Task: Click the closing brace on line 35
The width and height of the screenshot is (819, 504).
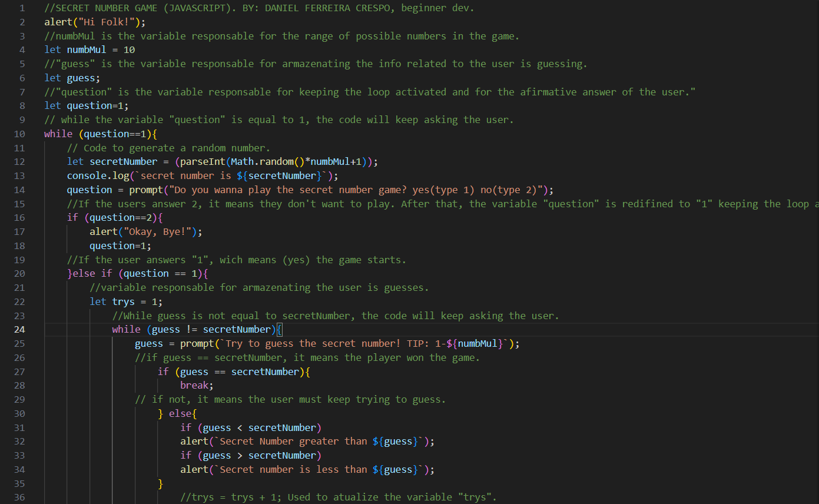Action: pyautogui.click(x=161, y=484)
